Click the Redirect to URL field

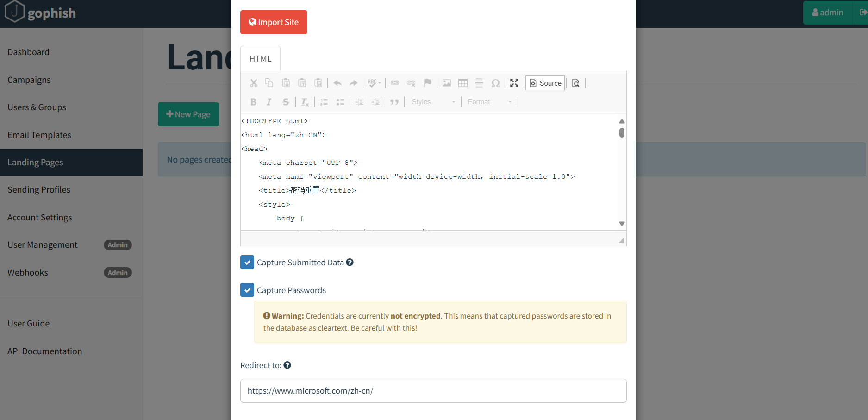coord(433,391)
